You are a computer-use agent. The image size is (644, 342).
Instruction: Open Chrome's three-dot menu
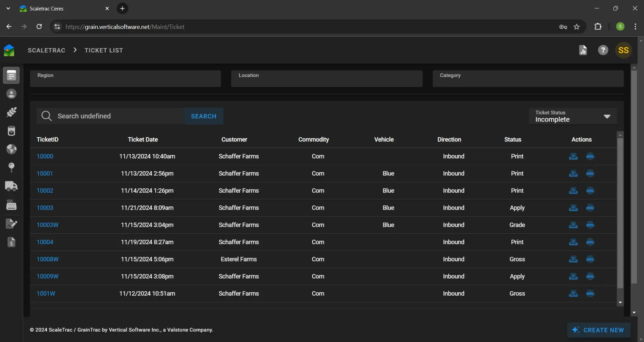pos(635,26)
